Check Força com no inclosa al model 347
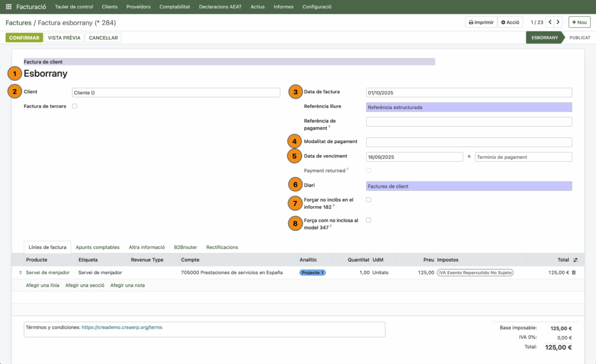Viewport: 596px width, 364px height. coord(368,220)
